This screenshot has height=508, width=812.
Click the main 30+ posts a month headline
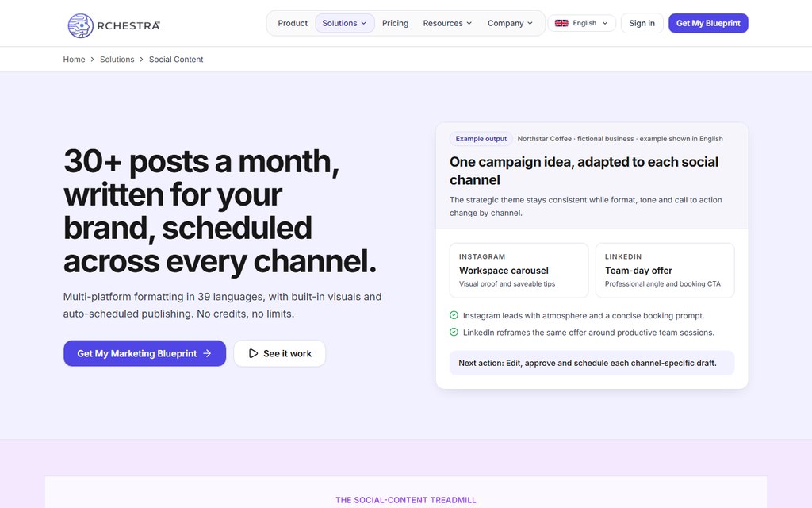point(220,211)
